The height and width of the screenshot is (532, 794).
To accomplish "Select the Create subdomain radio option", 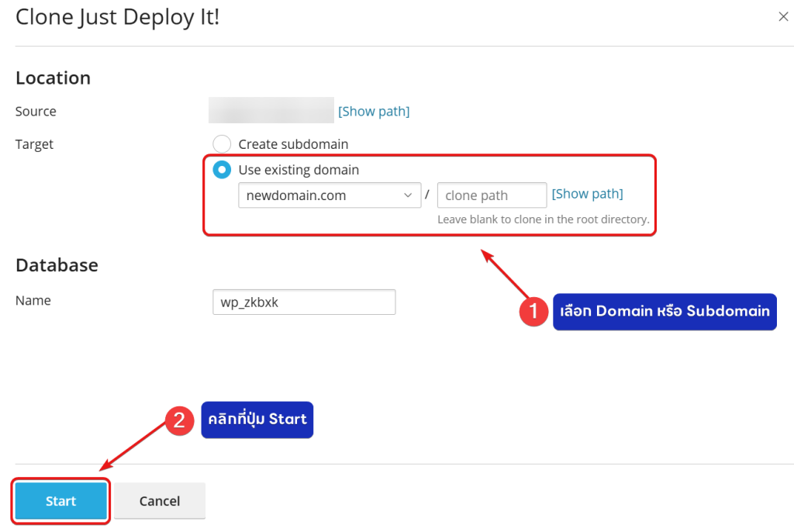I will coord(222,144).
